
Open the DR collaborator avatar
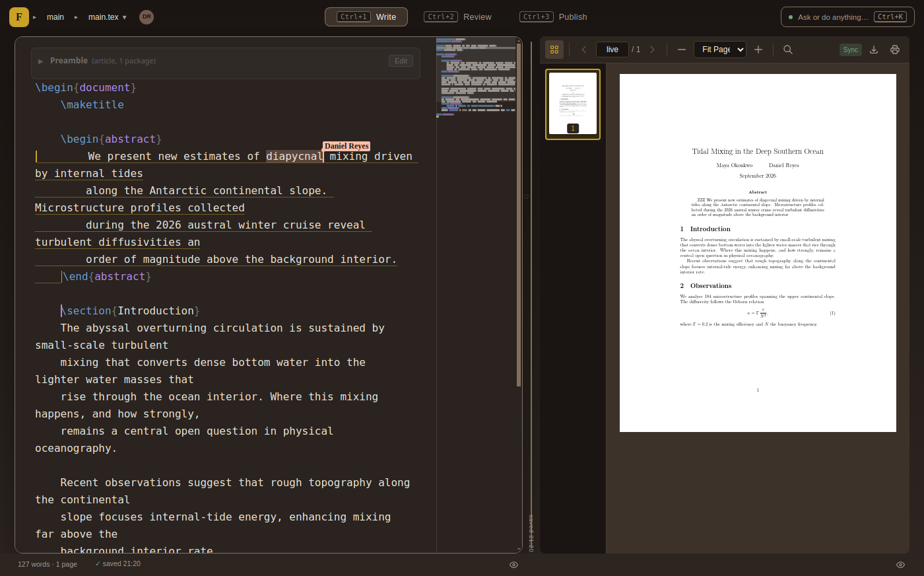pyautogui.click(x=147, y=17)
